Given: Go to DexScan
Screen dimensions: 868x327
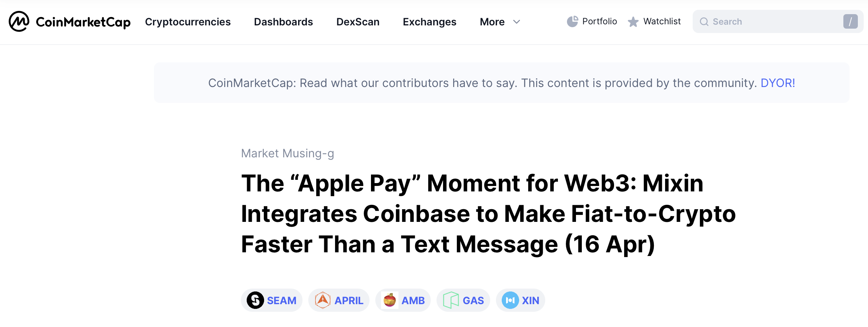Looking at the screenshot, I should [x=358, y=22].
